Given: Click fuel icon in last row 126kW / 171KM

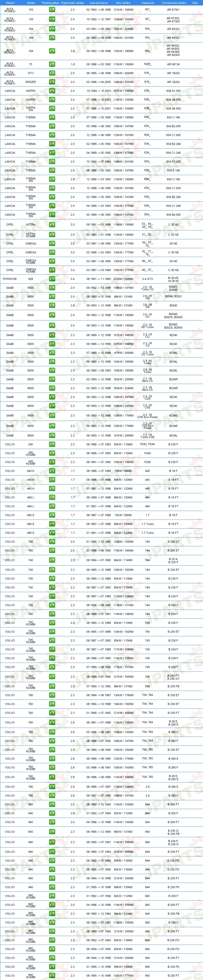Looking at the screenshot, I should point(52,975).
